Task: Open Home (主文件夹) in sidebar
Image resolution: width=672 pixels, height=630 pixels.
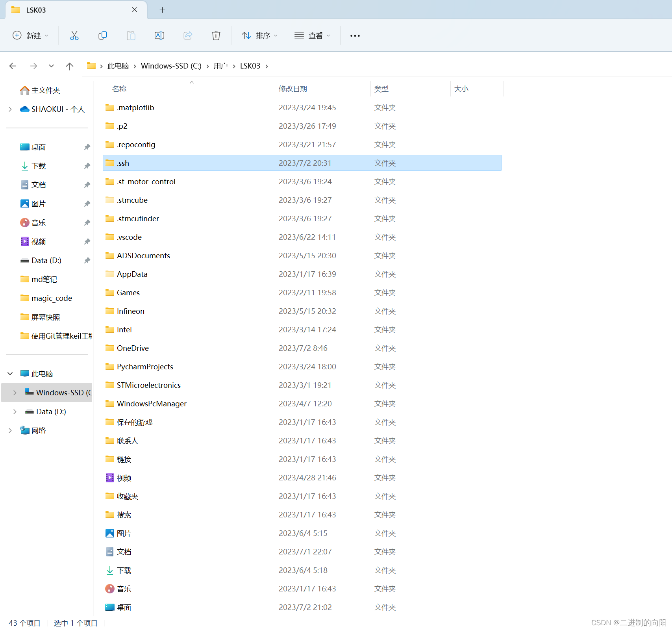Action: coord(40,90)
